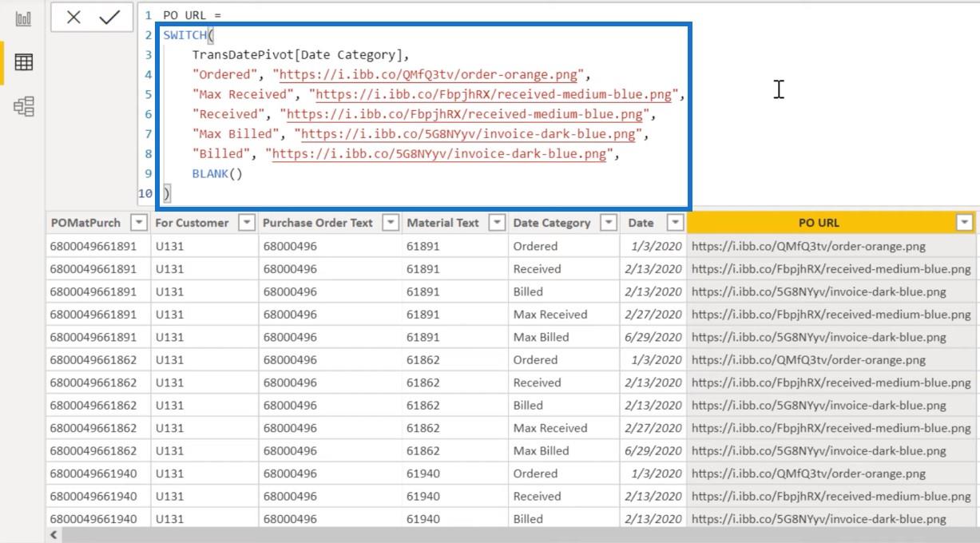Click TransDatePivot[Date Category] in formula
Image resolution: width=980 pixels, height=543 pixels.
[297, 55]
